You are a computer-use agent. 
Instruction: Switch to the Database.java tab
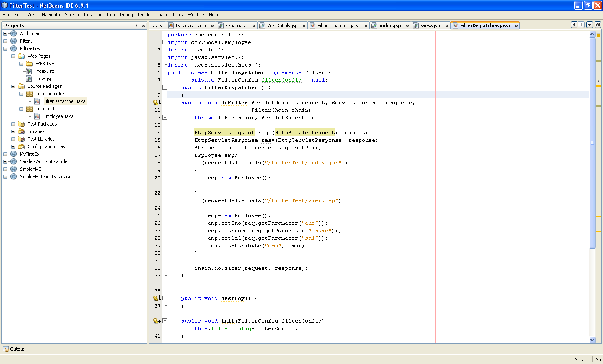(191, 26)
